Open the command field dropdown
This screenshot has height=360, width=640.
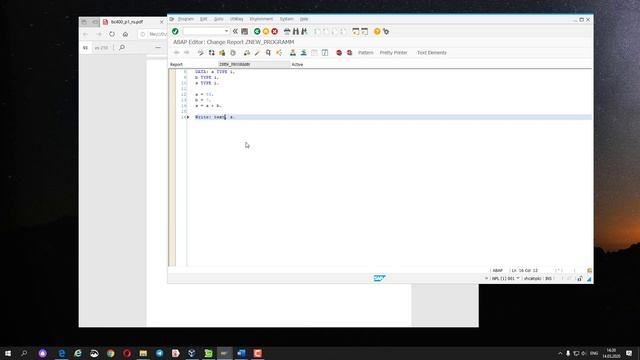point(226,31)
